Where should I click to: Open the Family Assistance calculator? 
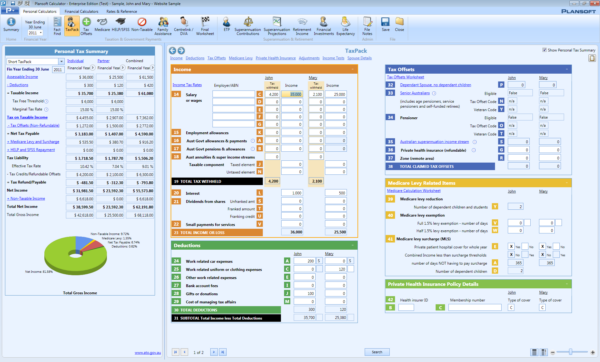pyautogui.click(x=163, y=26)
